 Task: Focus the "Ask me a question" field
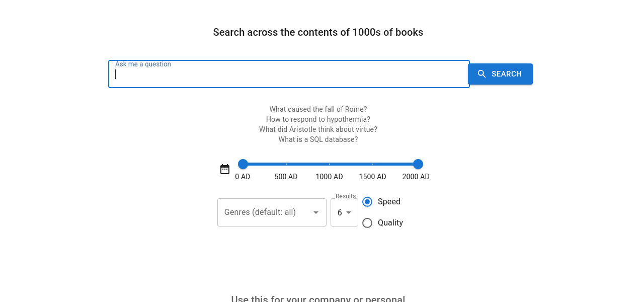pos(289,74)
